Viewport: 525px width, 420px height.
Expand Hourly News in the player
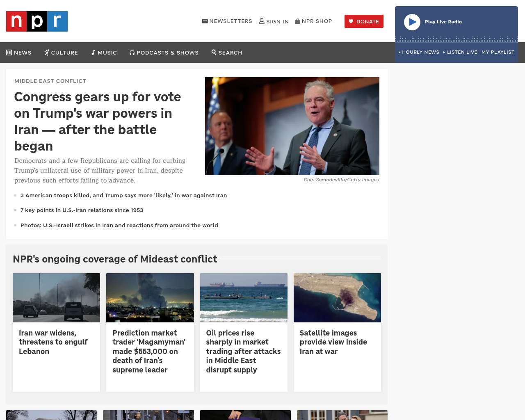[419, 52]
